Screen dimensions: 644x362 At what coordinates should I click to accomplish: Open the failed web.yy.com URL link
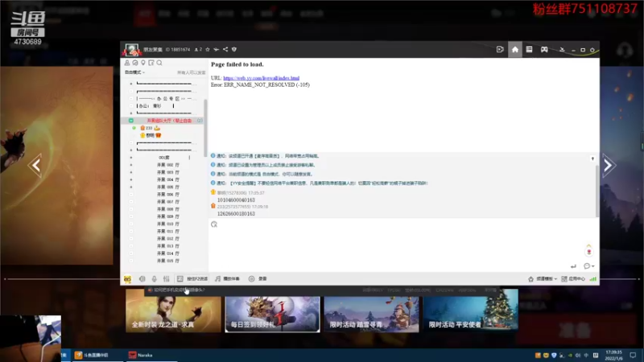point(261,78)
